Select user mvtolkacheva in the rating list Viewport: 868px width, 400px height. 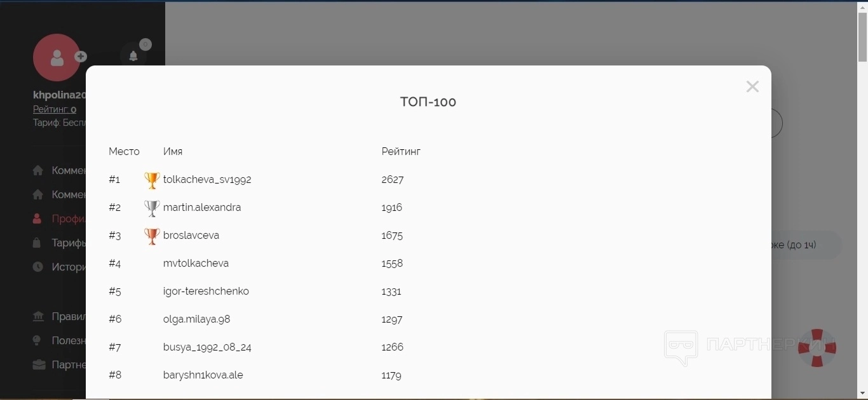click(x=196, y=263)
